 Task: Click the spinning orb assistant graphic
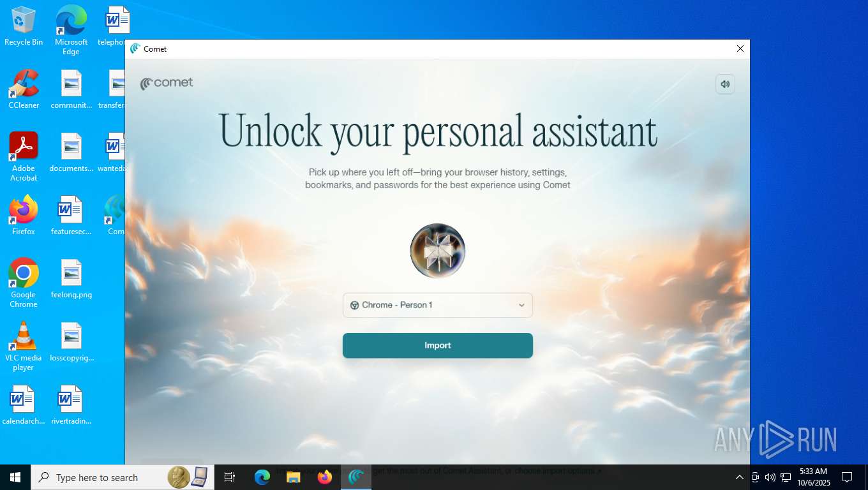[438, 251]
